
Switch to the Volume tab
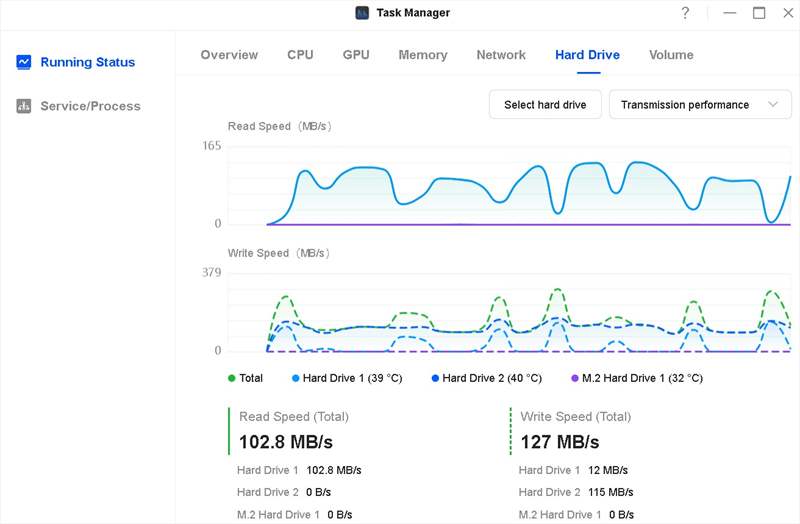pos(671,55)
